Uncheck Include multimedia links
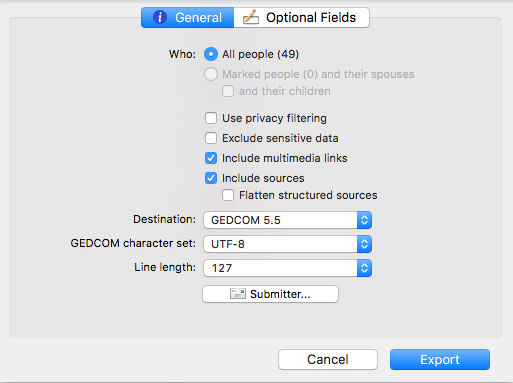Viewport: 513px width, 383px height. [x=211, y=158]
